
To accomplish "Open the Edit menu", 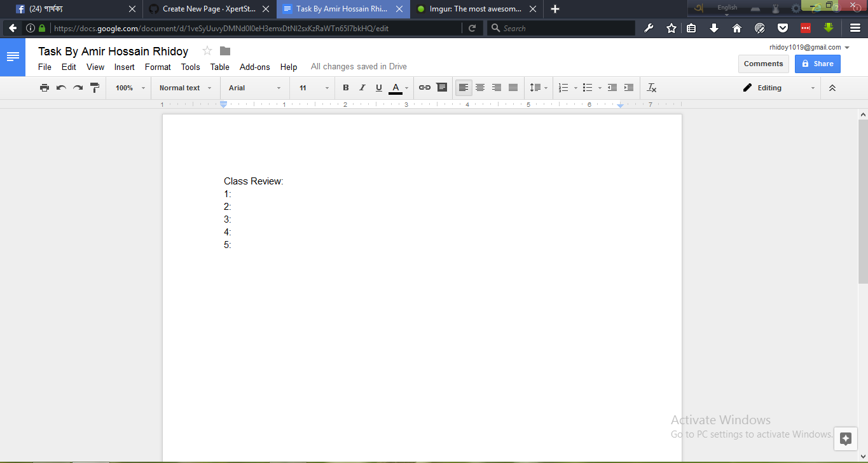I will click(69, 67).
